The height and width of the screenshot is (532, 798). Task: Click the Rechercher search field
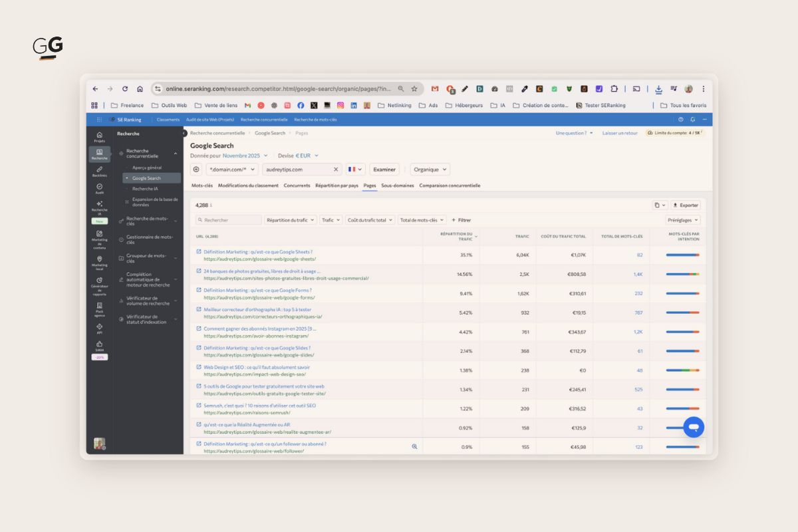coord(229,220)
